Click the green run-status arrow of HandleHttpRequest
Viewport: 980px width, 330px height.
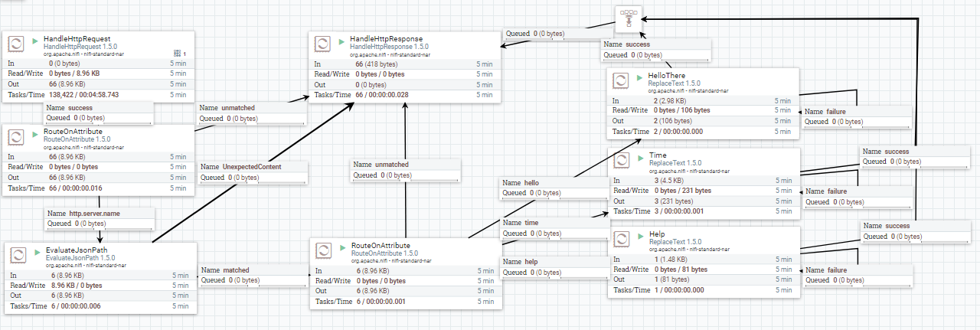pos(35,39)
